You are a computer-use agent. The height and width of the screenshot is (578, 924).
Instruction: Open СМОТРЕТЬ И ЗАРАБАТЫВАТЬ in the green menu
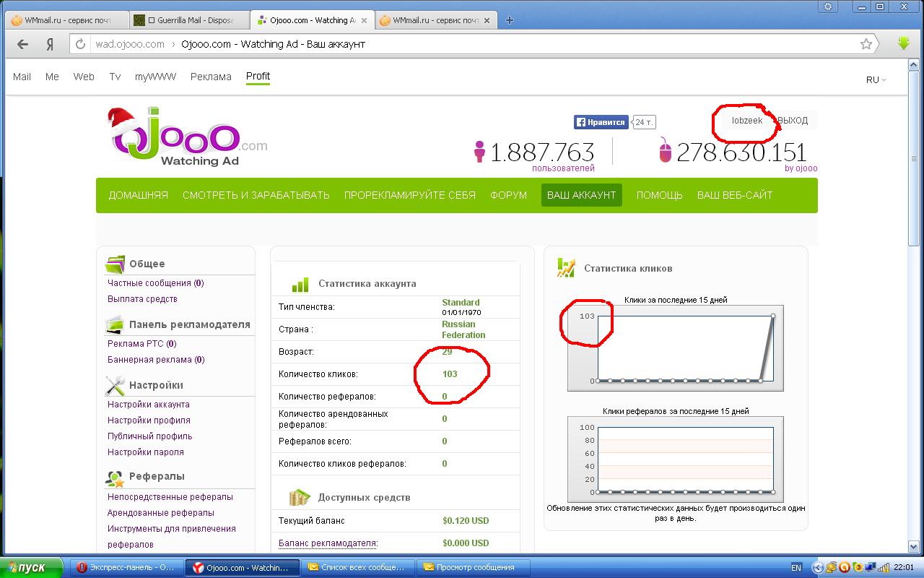(256, 195)
